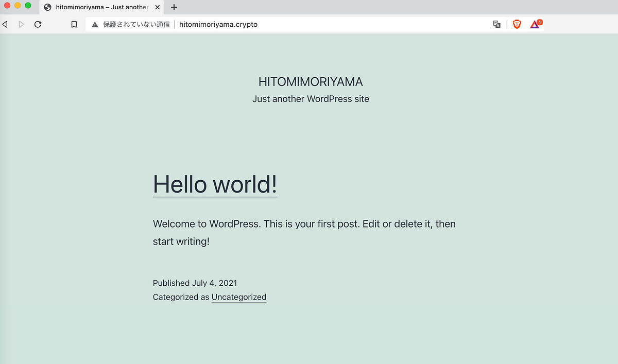618x364 pixels.
Task: Click the green maximize window button
Action: [28, 6]
